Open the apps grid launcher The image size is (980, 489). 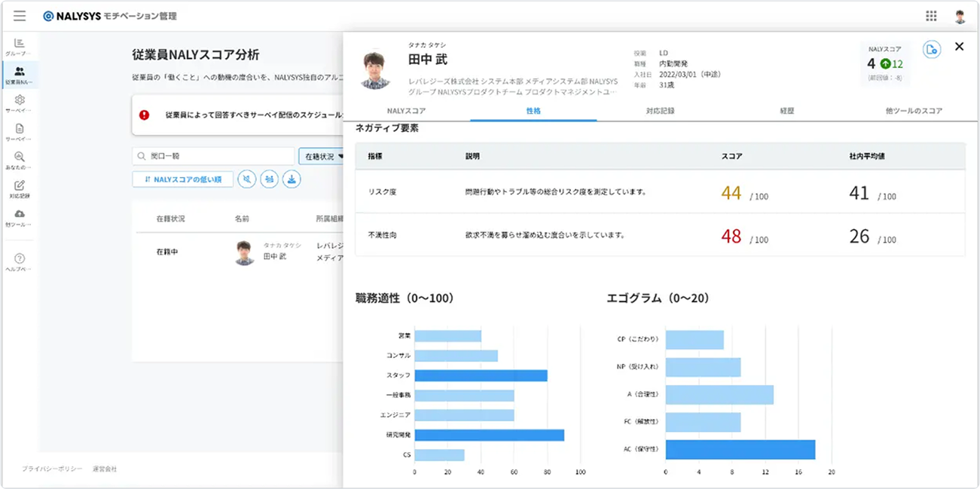(x=931, y=16)
